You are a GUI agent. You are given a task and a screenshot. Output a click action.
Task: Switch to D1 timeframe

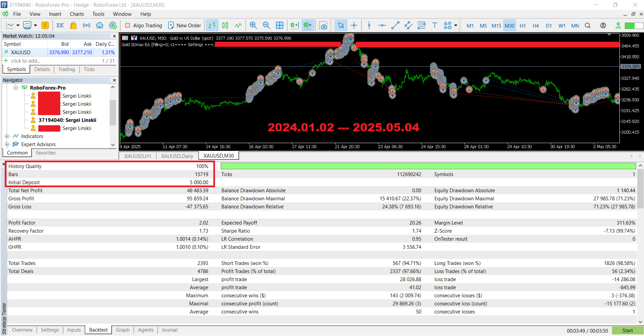[549, 26]
